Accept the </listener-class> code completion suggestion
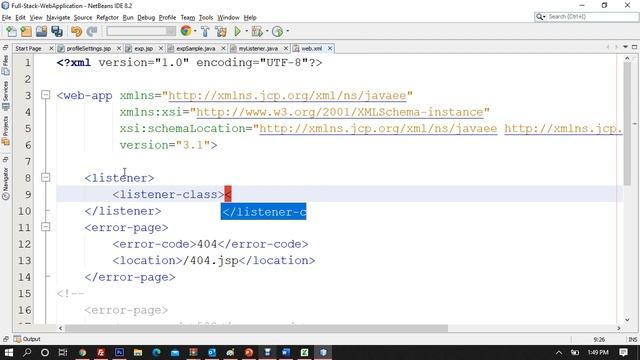The image size is (640, 360). 263,211
